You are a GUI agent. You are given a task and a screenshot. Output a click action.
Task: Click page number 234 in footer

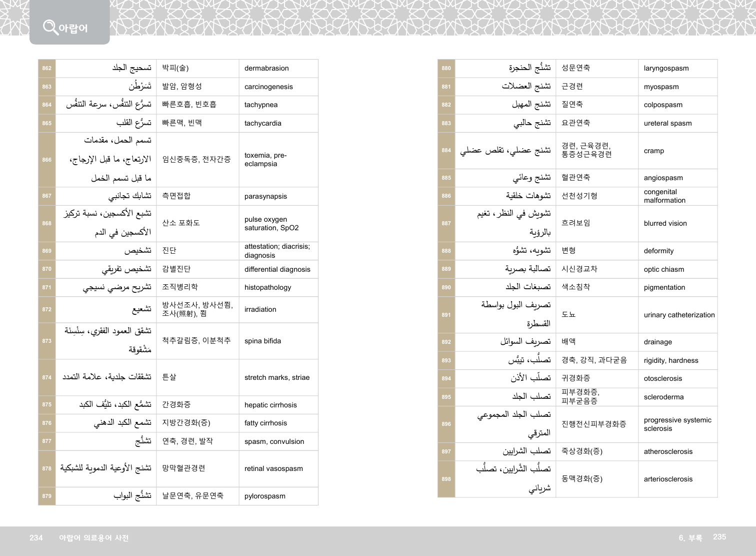tap(36, 538)
